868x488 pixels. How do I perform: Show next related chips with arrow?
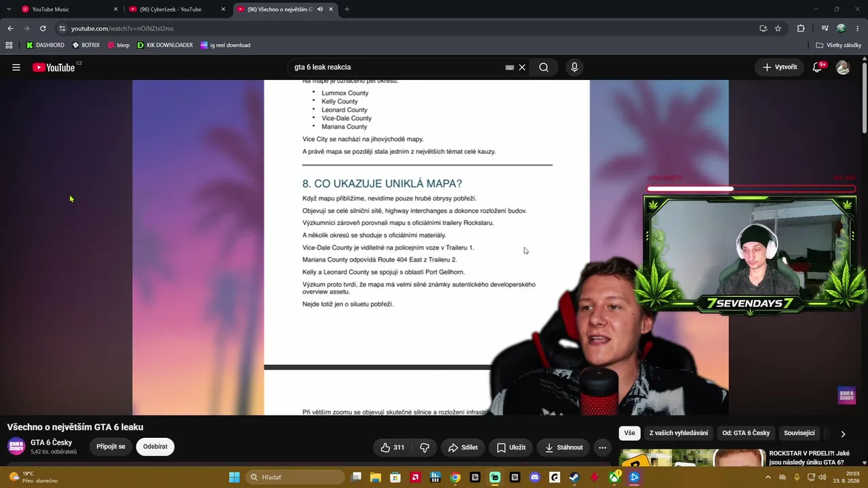coord(843,434)
